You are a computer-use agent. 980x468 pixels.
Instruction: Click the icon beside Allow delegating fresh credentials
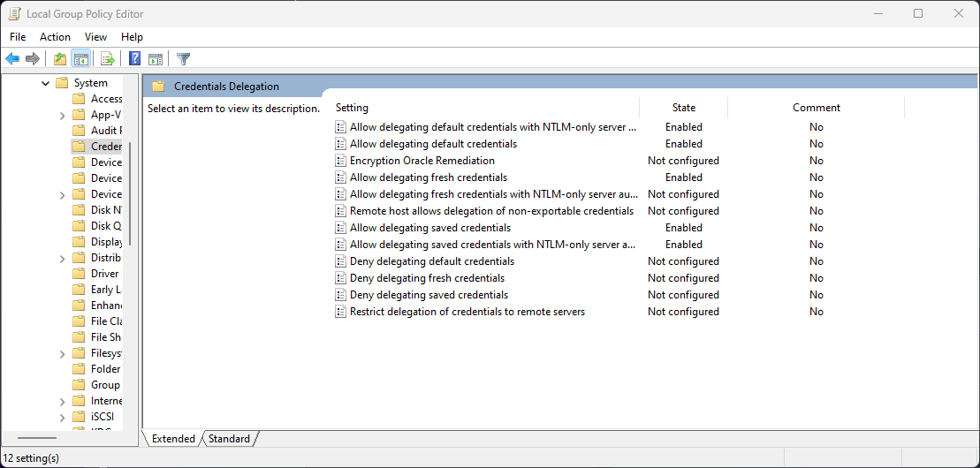[340, 177]
